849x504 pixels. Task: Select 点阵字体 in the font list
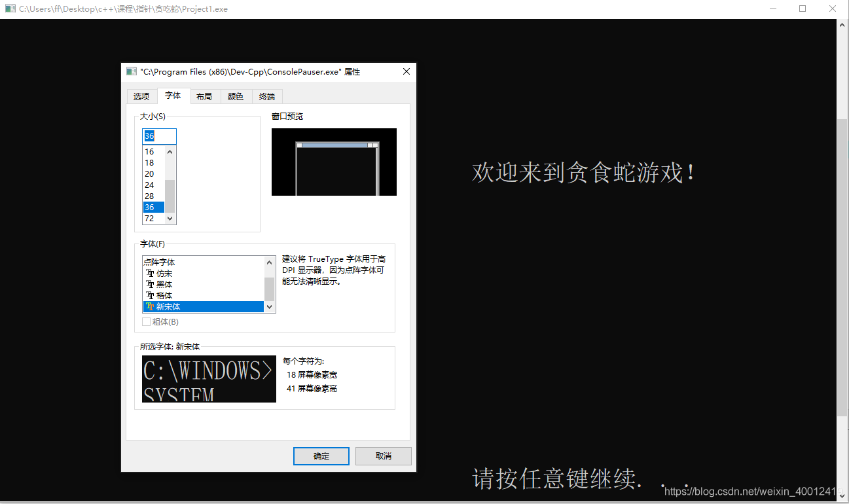coord(204,262)
